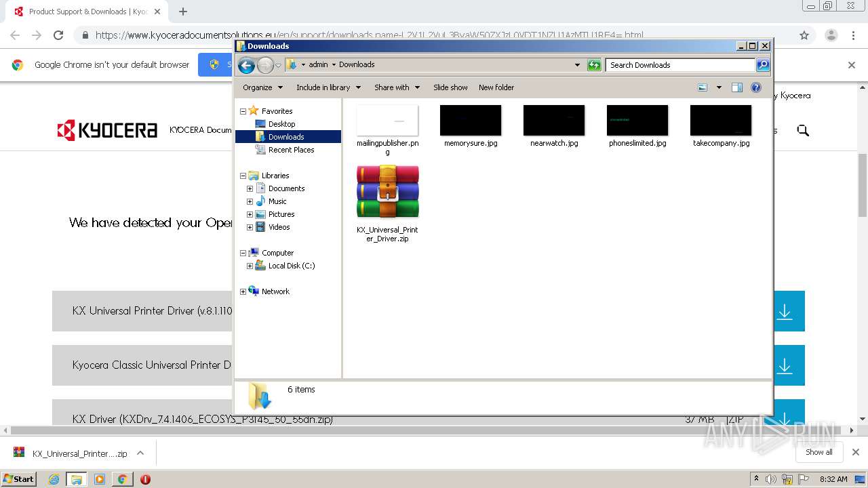Toggle the preview pane icon

tap(737, 87)
